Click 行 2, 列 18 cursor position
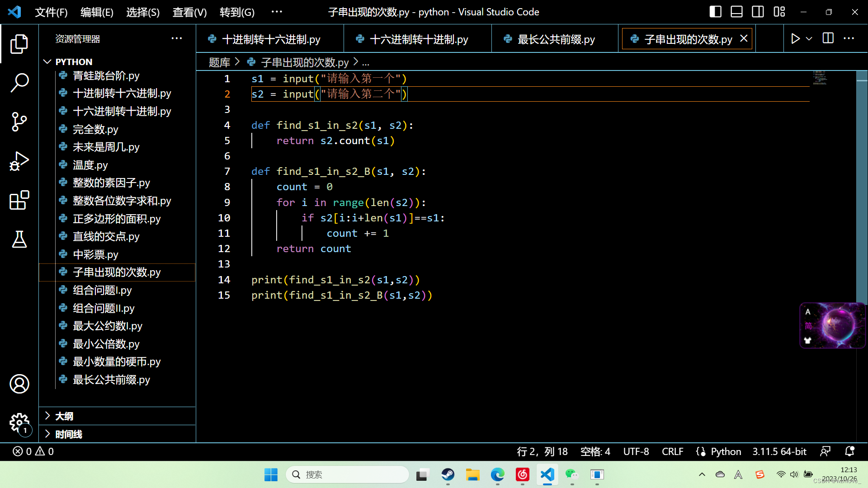This screenshot has height=488, width=868. [x=542, y=451]
